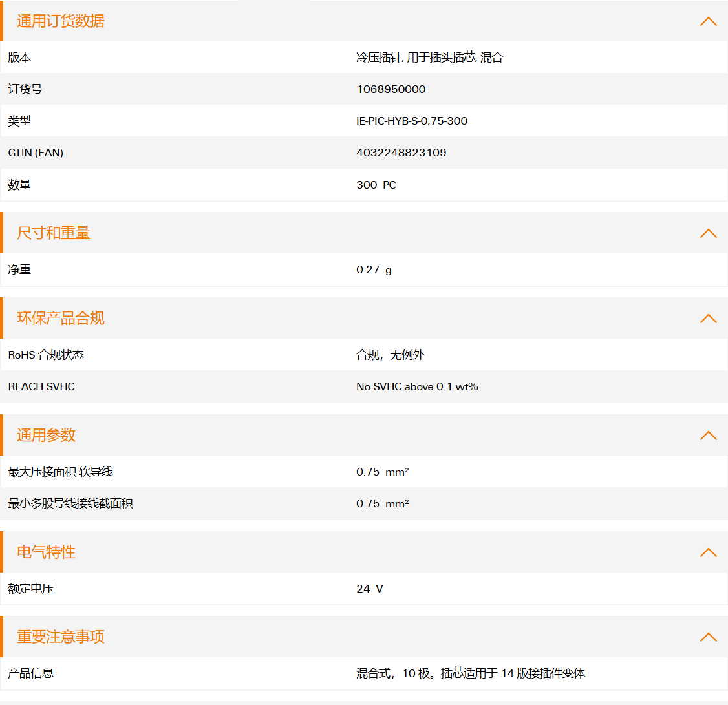Click the 环保产品合规 section heading
This screenshot has height=705, width=728.
pyautogui.click(x=61, y=319)
